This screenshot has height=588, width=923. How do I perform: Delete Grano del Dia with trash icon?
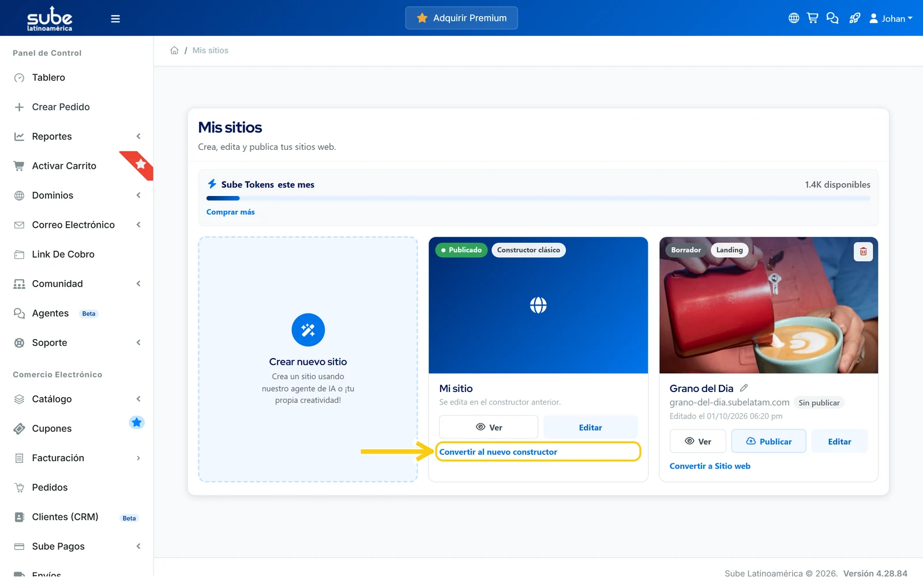[863, 251]
